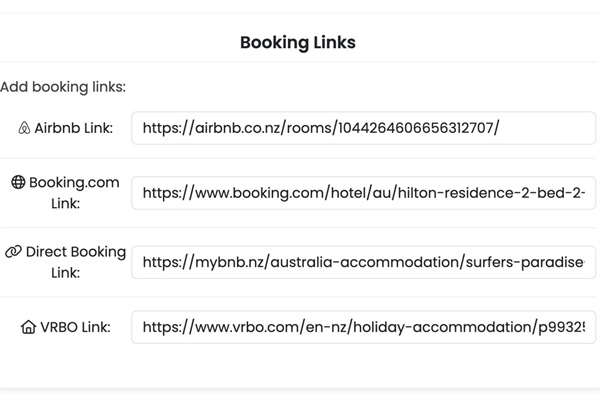Click the "VRBO Link:" label
This screenshot has width=600, height=400.
[x=76, y=327]
